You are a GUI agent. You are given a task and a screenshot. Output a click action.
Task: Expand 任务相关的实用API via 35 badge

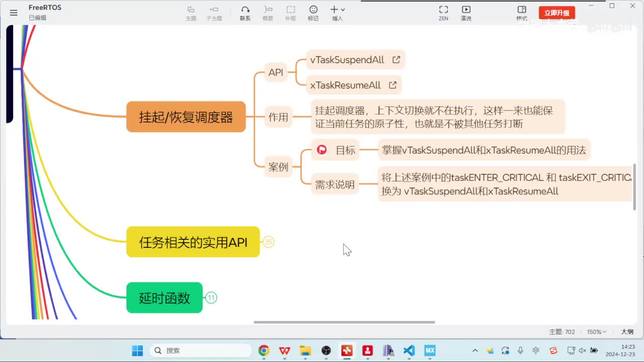(269, 242)
